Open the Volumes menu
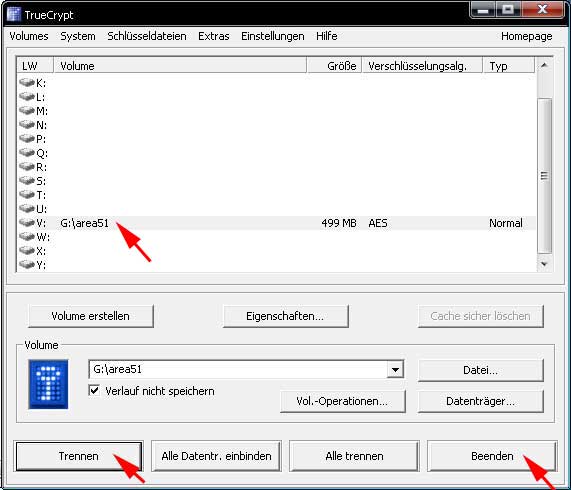This screenshot has width=571, height=490. click(x=29, y=36)
